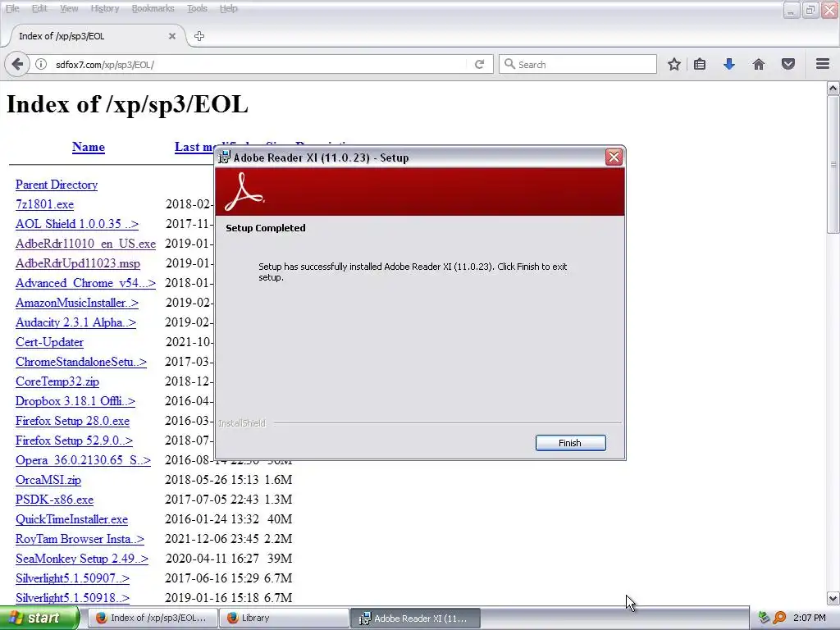Open the Audacity 2.3.1 Alpha link
Screen dimensions: 840x630
point(75,322)
